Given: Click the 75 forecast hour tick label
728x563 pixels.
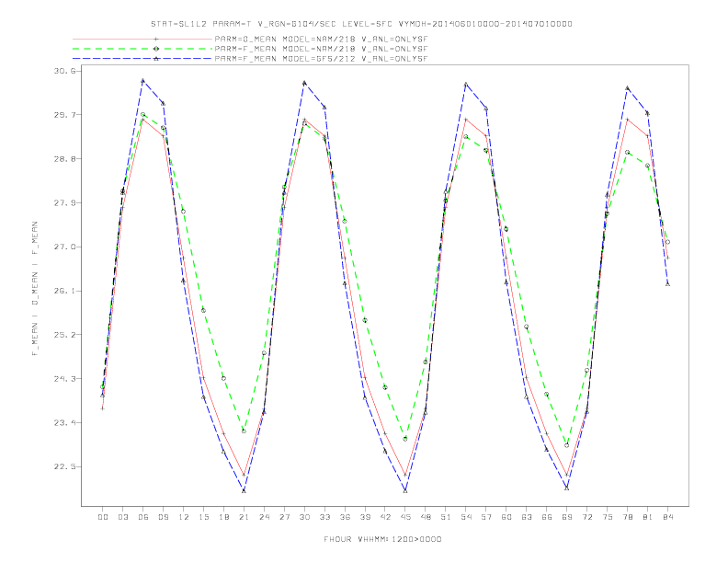Looking at the screenshot, I should (x=608, y=517).
